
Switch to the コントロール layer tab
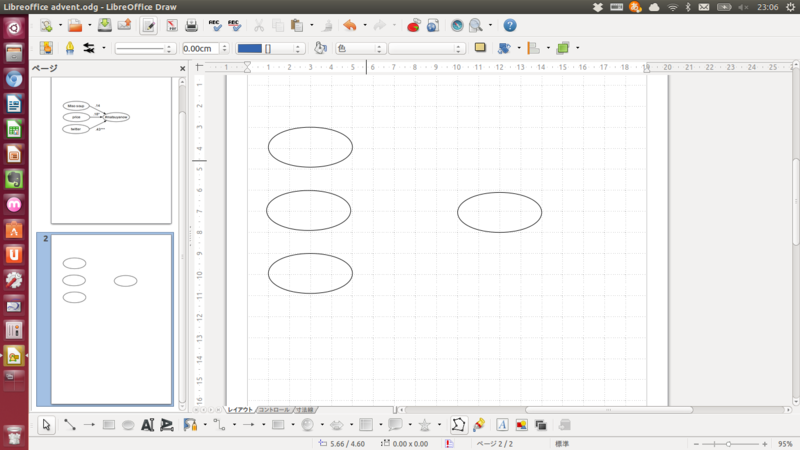tap(274, 410)
